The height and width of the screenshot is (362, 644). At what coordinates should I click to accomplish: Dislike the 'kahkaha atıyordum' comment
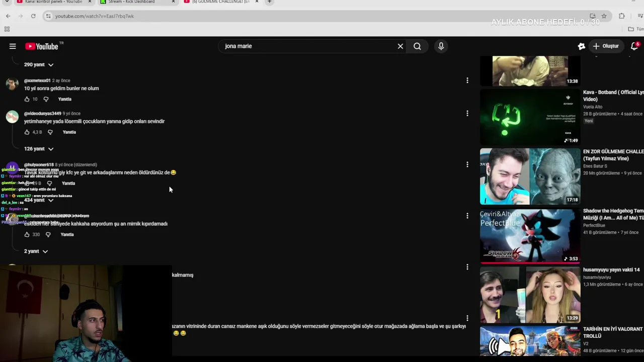(48, 235)
